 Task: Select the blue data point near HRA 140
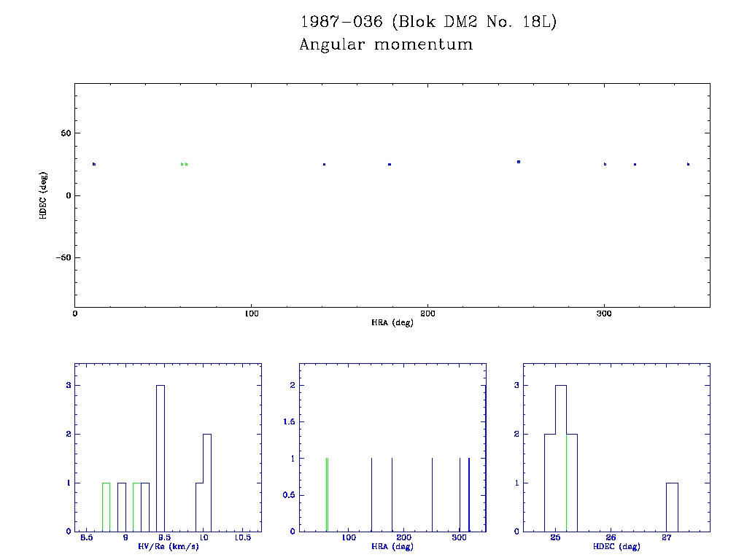pyautogui.click(x=324, y=164)
